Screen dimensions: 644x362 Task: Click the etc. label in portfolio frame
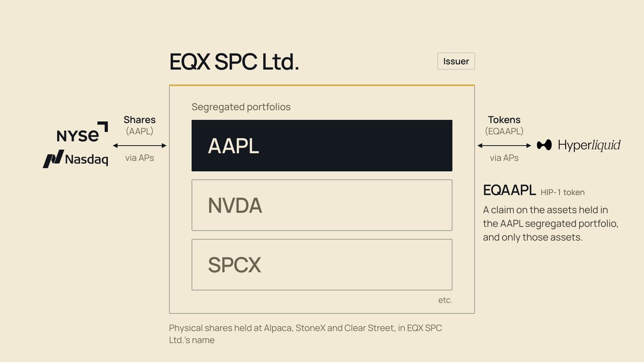[x=445, y=300]
